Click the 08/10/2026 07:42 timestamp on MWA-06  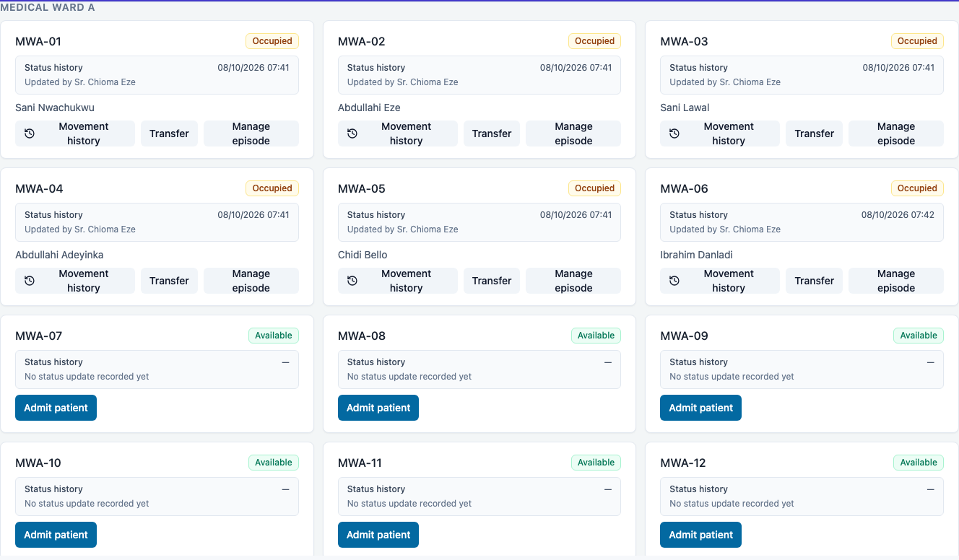coord(898,215)
